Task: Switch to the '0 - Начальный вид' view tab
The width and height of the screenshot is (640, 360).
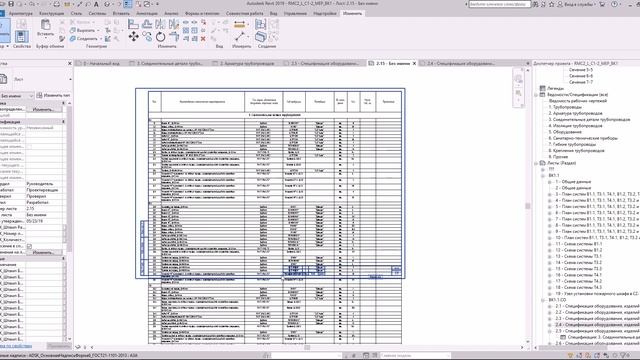Action: [101, 63]
